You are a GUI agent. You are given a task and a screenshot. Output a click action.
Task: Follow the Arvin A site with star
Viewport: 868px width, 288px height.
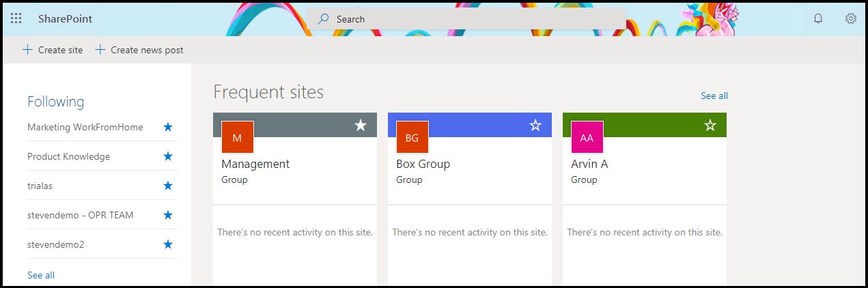point(710,125)
